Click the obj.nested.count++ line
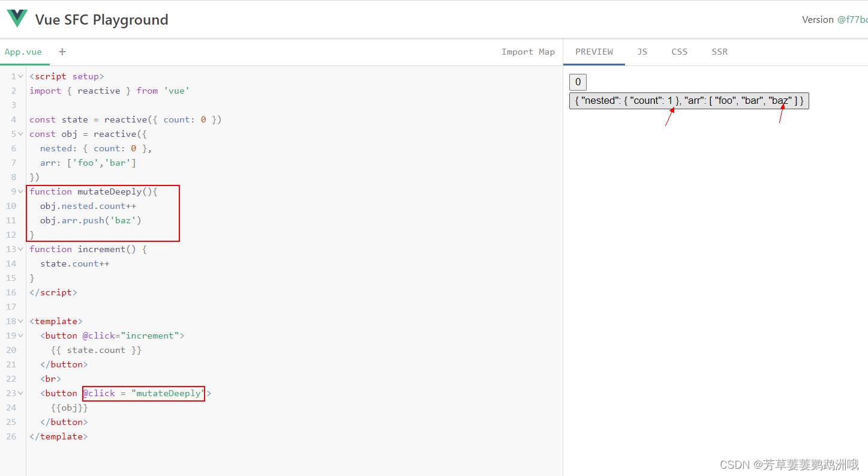The height and width of the screenshot is (476, 868). (88, 206)
